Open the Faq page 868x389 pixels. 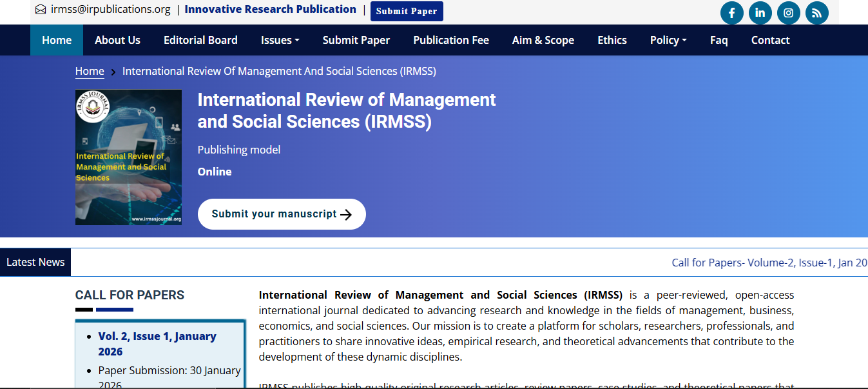(x=719, y=40)
